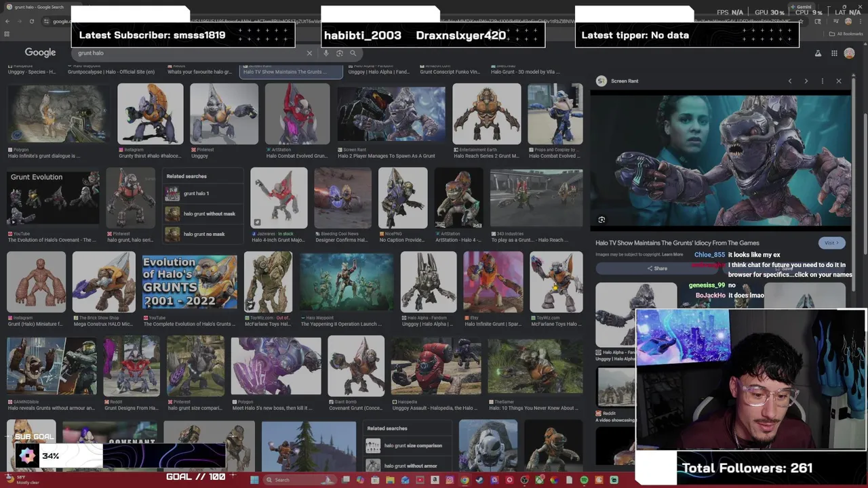Open the Google apps grid
The image size is (868, 488).
834,53
